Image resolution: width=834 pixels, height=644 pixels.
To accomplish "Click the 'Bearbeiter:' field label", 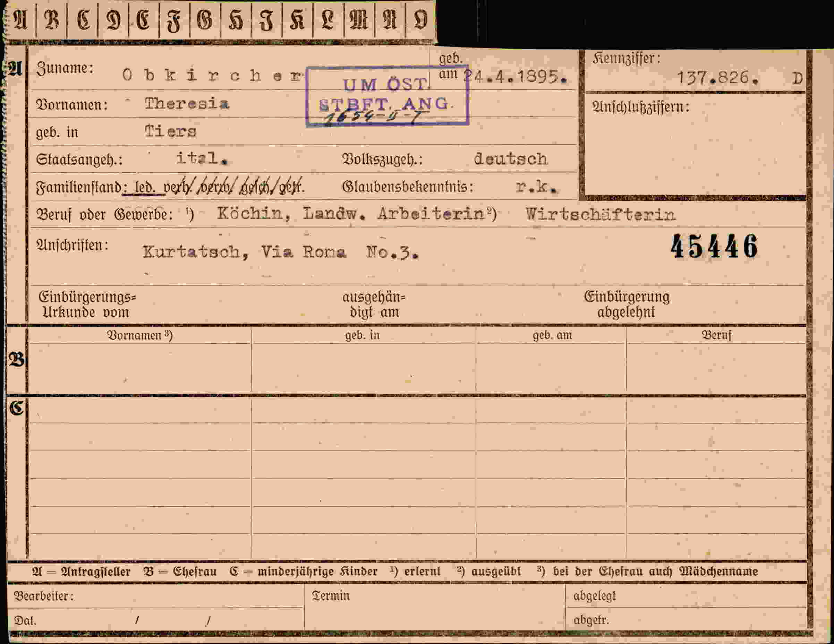I will (44, 596).
